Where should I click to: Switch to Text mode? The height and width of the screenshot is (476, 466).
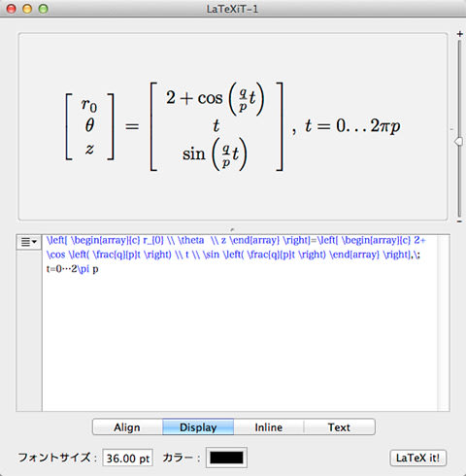[339, 427]
